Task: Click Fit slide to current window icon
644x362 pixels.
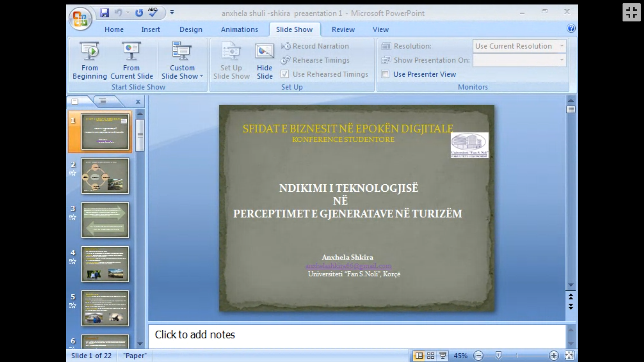Action: [569, 356]
